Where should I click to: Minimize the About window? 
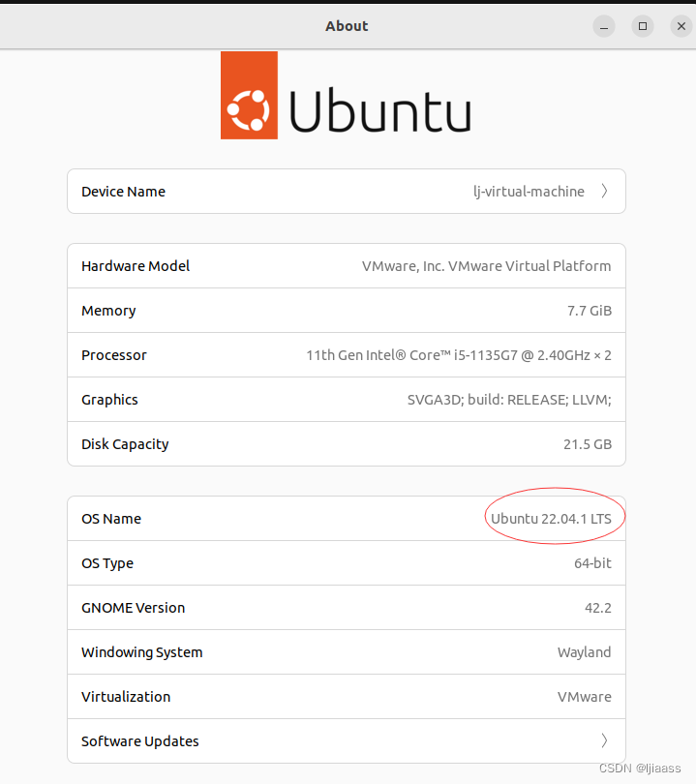[x=604, y=26]
